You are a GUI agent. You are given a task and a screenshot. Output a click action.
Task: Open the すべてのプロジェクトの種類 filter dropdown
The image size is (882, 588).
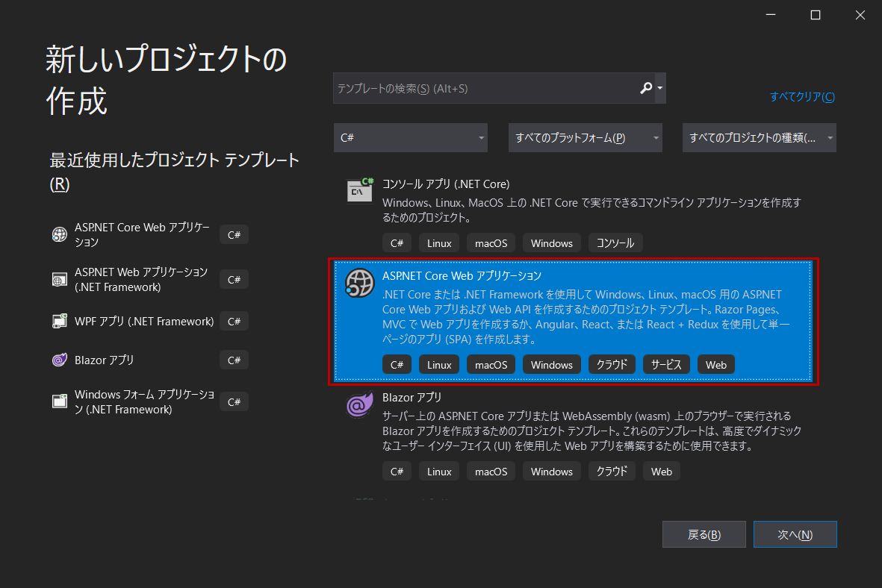[x=760, y=138]
